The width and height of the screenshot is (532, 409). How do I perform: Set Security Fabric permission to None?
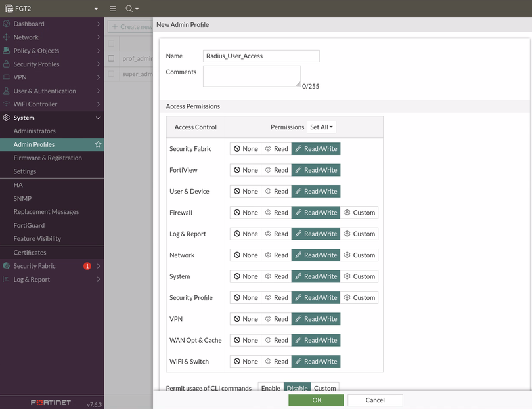point(246,148)
